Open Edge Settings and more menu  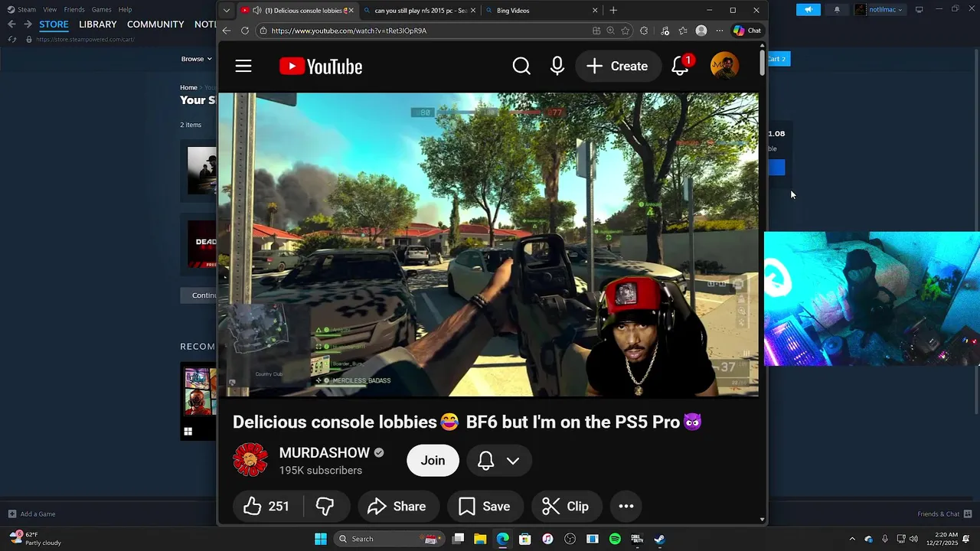[x=720, y=31]
